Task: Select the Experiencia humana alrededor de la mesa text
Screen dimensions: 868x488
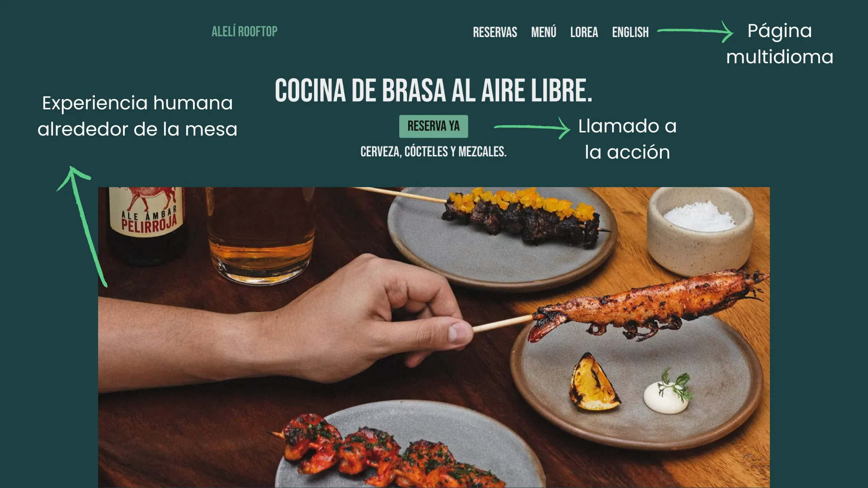Action: click(137, 116)
